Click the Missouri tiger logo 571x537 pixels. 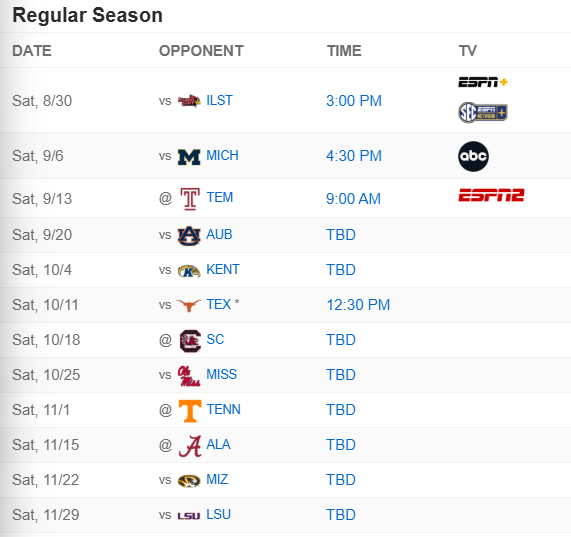click(x=189, y=481)
